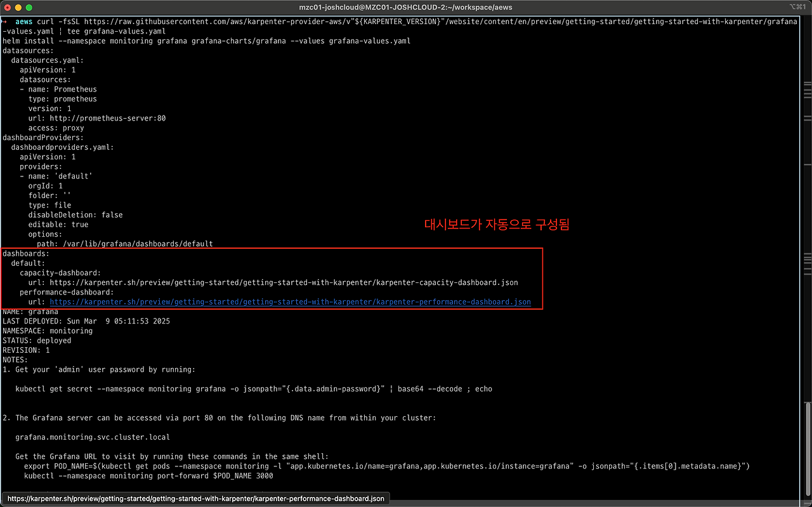This screenshot has width=812, height=507.
Task: Click the 'REVISION: 1' line
Action: [26, 350]
